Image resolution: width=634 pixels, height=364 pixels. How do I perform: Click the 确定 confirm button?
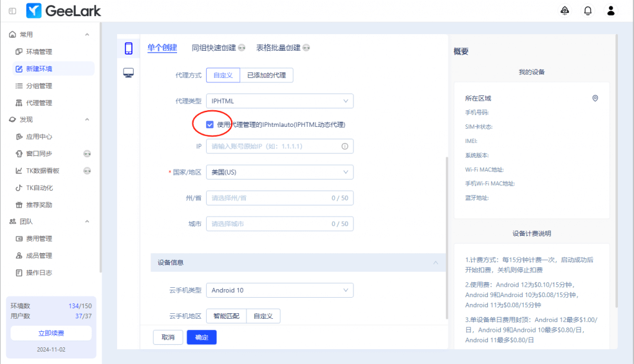pyautogui.click(x=201, y=337)
